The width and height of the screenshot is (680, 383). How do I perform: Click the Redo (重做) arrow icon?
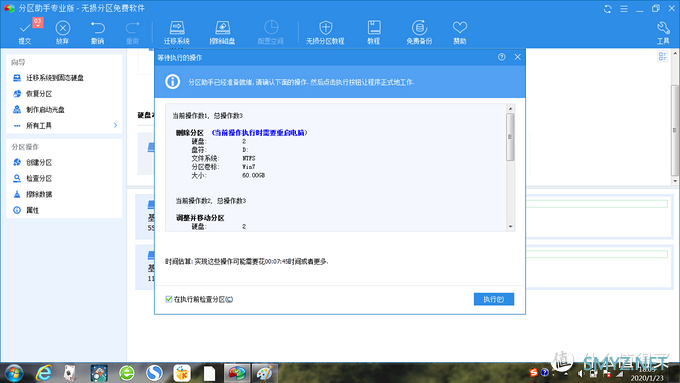coord(132,28)
